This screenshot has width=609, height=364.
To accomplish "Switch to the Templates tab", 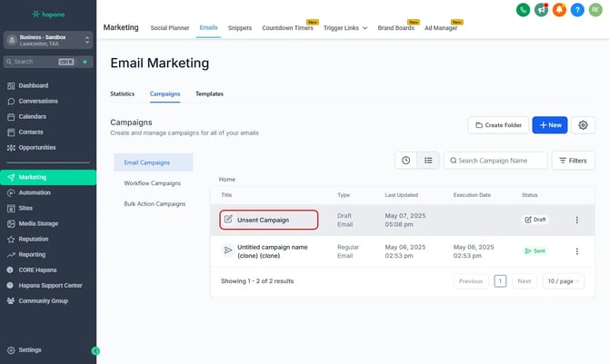I will click(x=209, y=93).
